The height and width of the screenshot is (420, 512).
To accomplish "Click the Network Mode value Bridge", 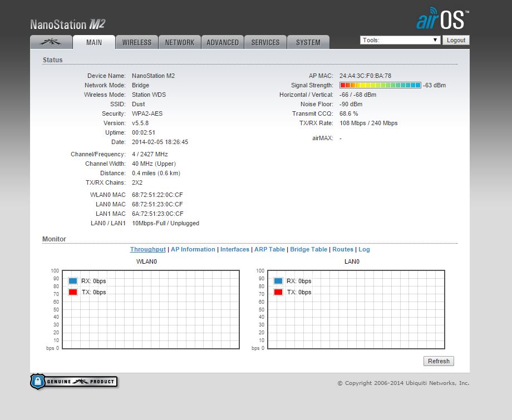I will pos(141,85).
